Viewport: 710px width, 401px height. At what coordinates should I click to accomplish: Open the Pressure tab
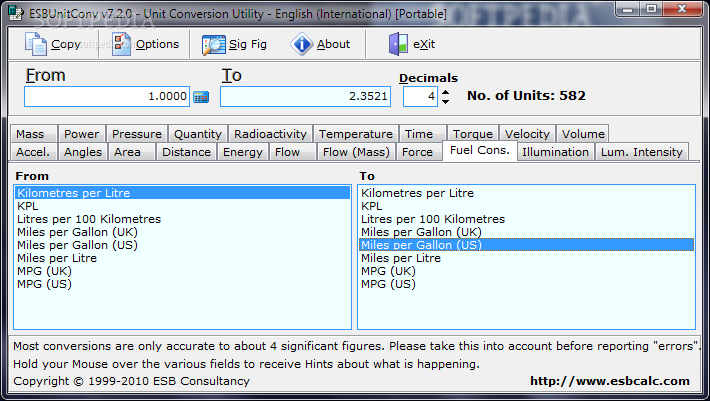click(137, 134)
